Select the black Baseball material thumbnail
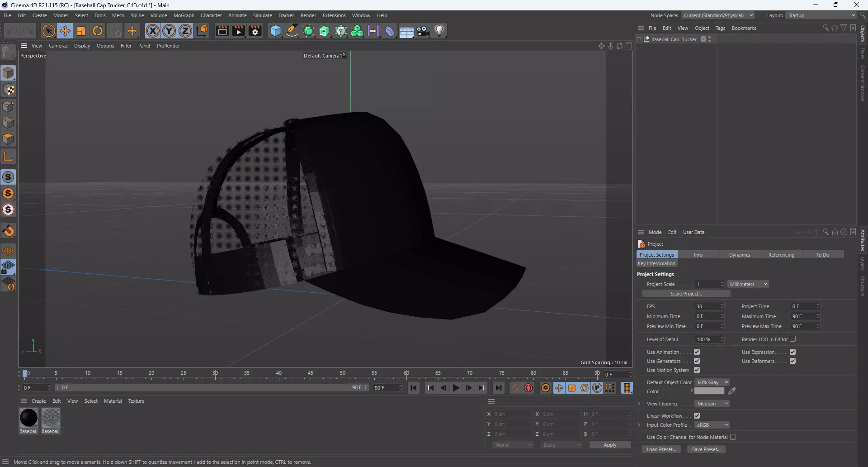868x467 pixels. (28, 418)
